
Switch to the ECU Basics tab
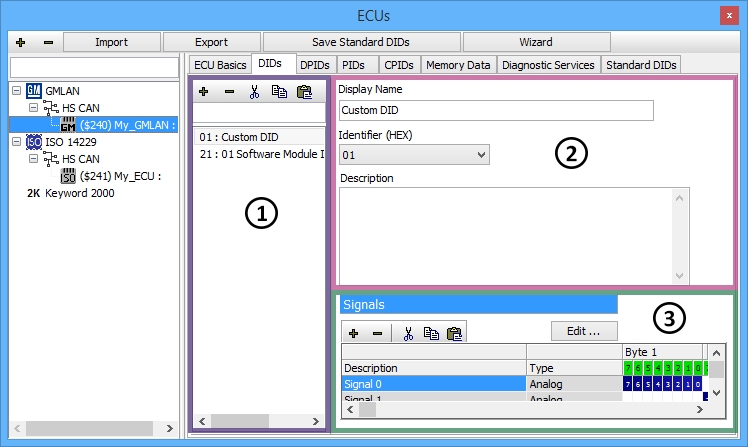coord(219,65)
